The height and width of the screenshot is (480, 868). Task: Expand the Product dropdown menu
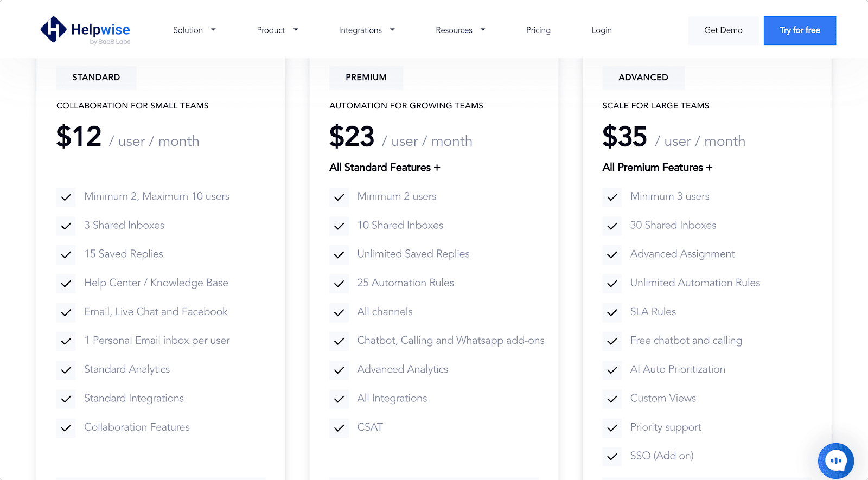277,30
